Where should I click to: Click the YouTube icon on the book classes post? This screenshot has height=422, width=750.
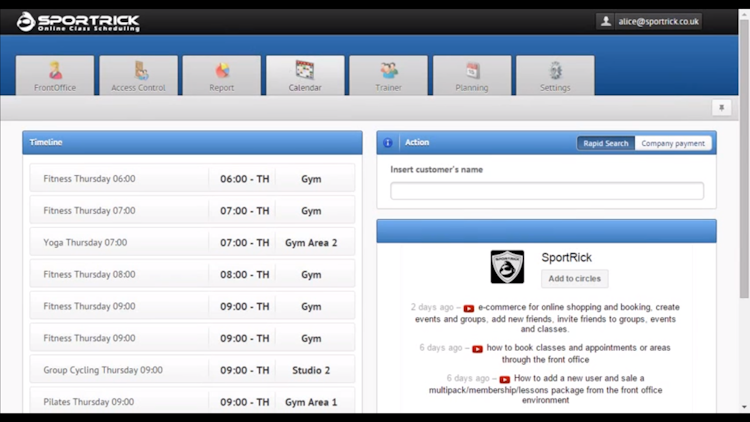(477, 349)
